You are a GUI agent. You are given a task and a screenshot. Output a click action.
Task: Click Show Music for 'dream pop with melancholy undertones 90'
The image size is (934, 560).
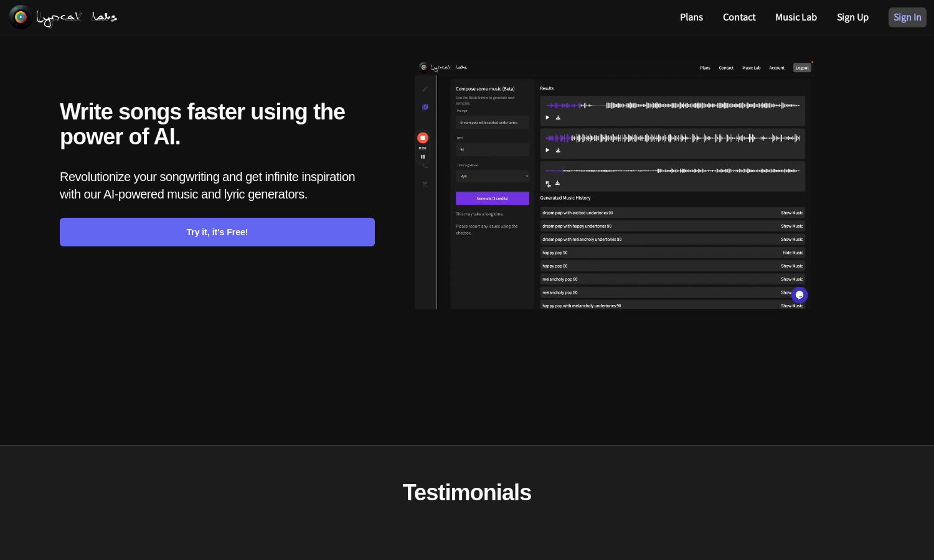point(792,240)
